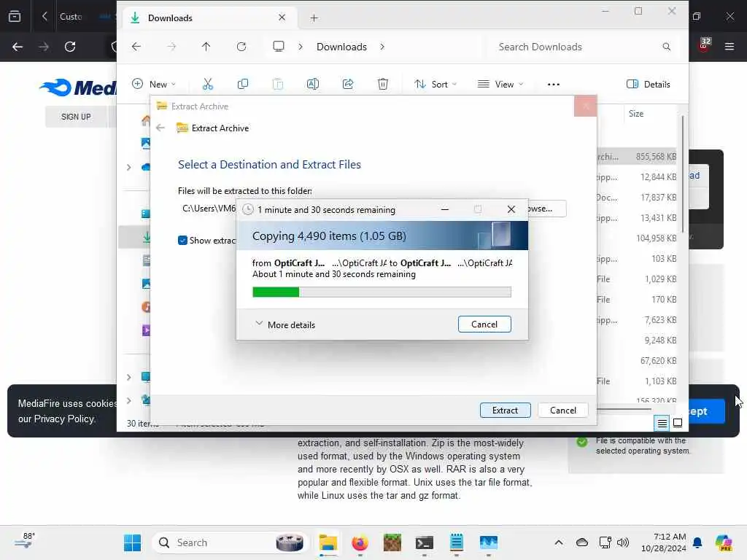This screenshot has width=747, height=560.
Task: Click the Delete trash icon in Explorer toolbar
Action: click(x=382, y=85)
